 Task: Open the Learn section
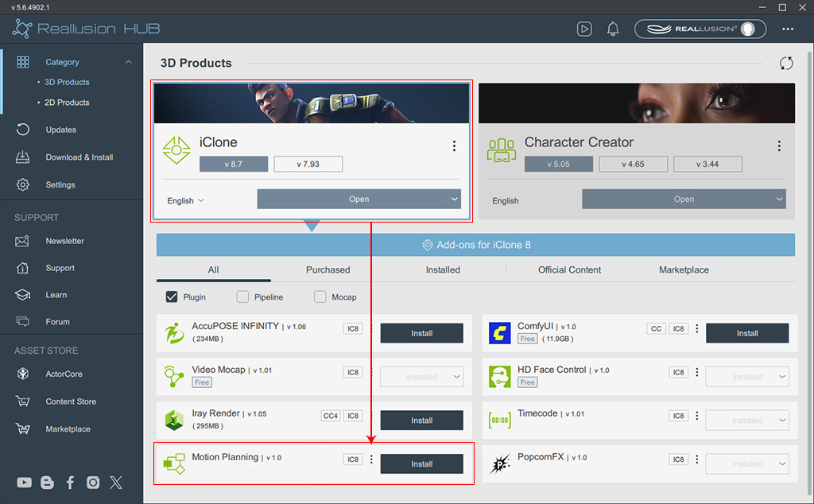pyautogui.click(x=56, y=295)
